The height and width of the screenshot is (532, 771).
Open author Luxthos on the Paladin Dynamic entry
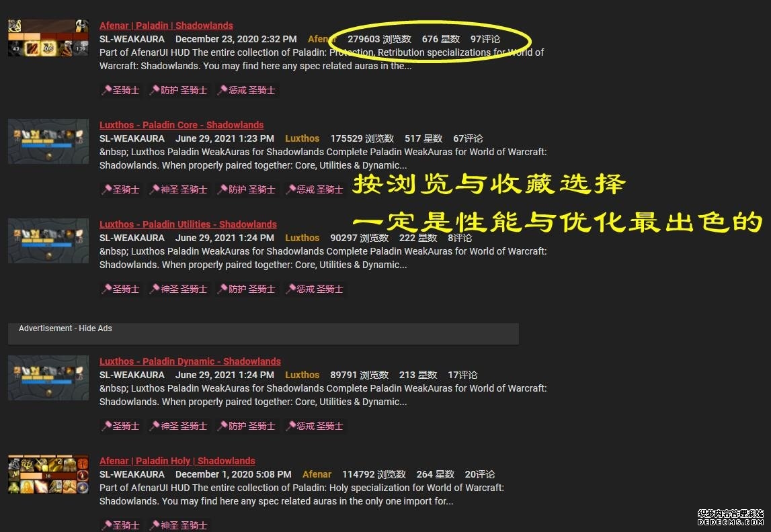pos(302,375)
